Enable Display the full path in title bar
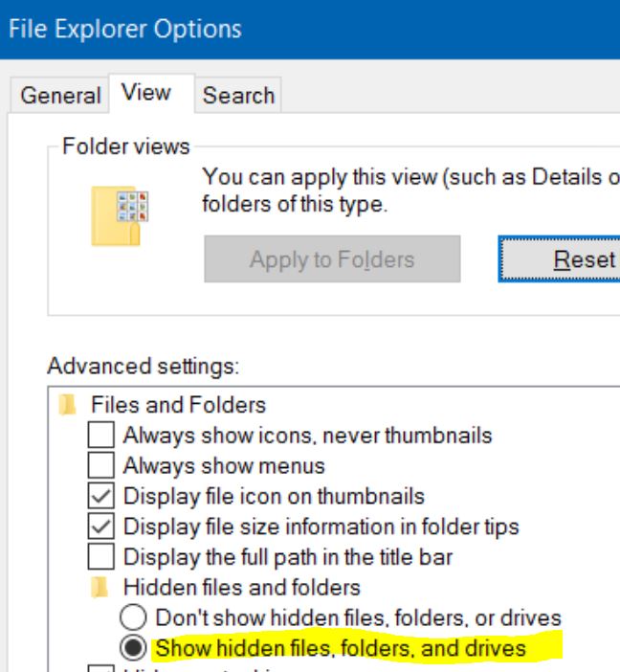 tap(101, 557)
